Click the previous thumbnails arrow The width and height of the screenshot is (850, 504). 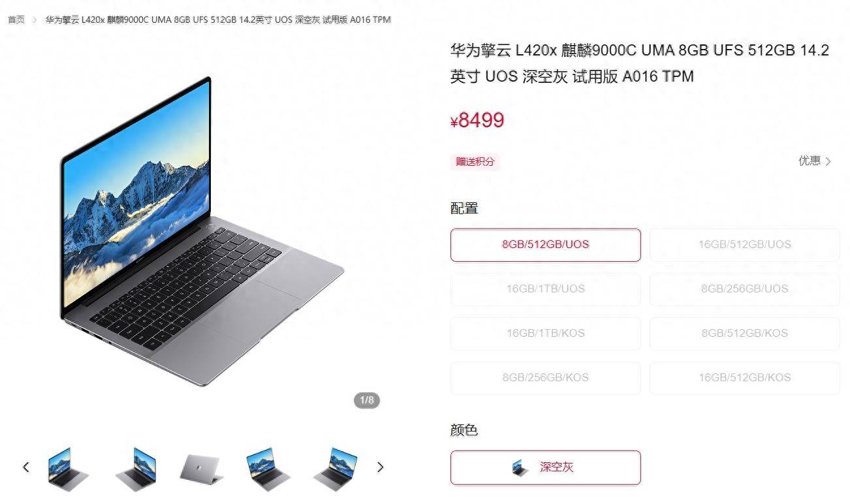(x=26, y=467)
